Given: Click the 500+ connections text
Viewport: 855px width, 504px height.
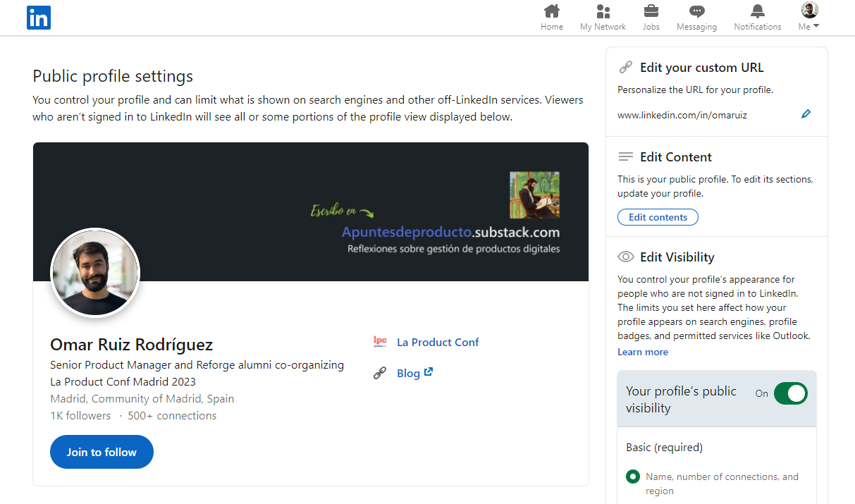Looking at the screenshot, I should [172, 416].
